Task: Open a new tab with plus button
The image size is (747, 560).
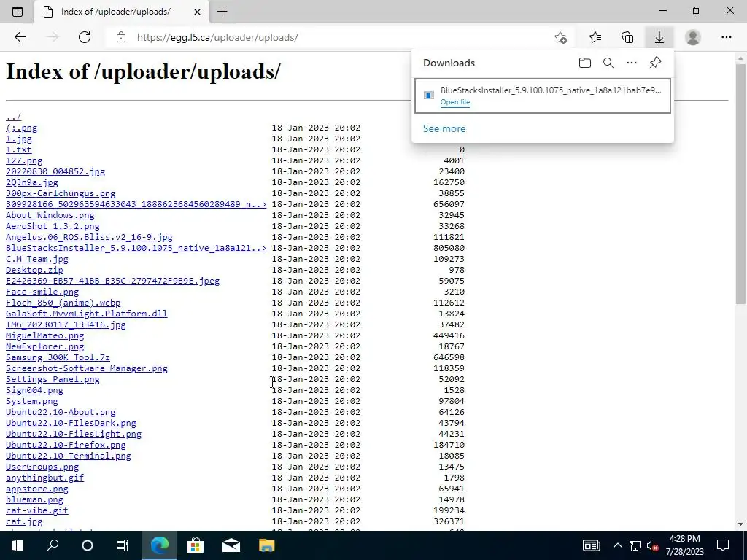Action: point(222,12)
